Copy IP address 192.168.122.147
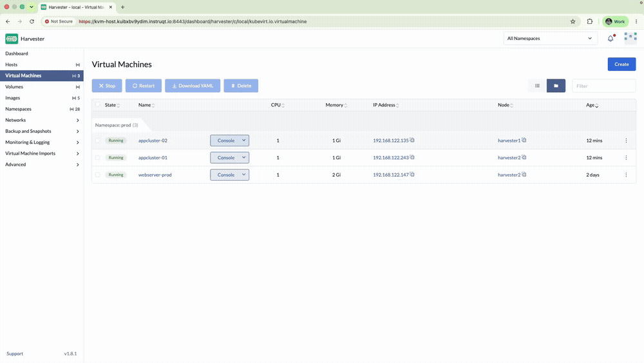This screenshot has height=363, width=644. (x=412, y=175)
